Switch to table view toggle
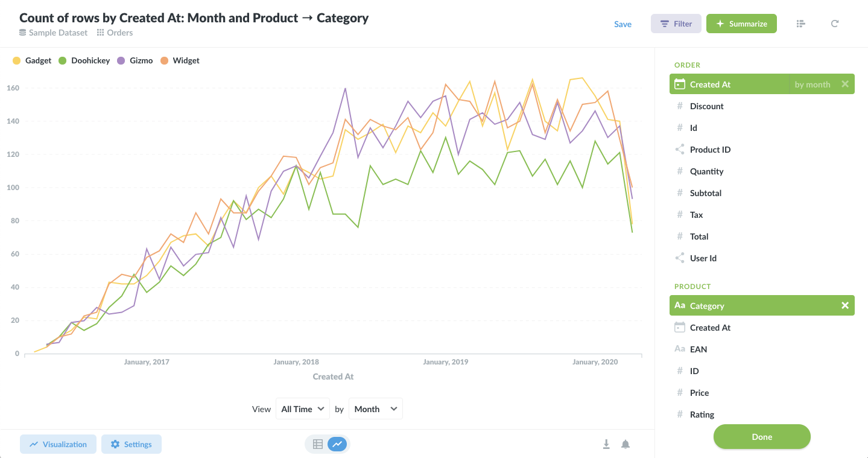Screen dimensions: 868x458 pyautogui.click(x=318, y=445)
